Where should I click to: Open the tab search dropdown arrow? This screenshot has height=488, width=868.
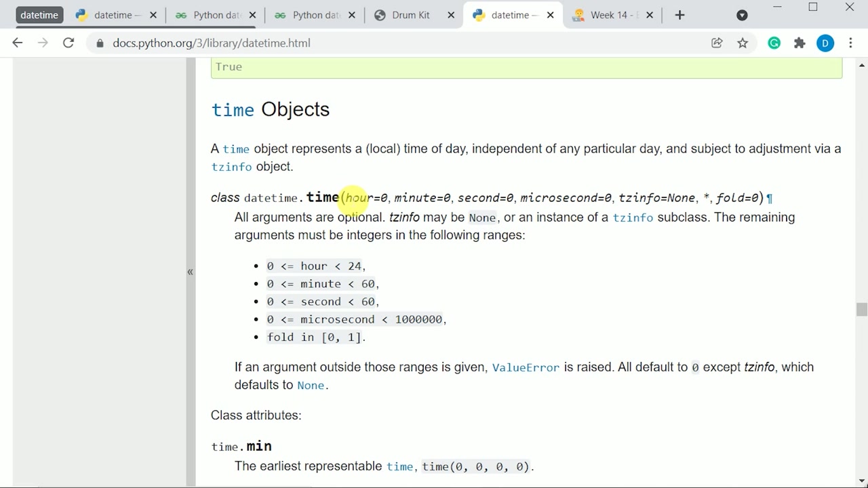742,15
